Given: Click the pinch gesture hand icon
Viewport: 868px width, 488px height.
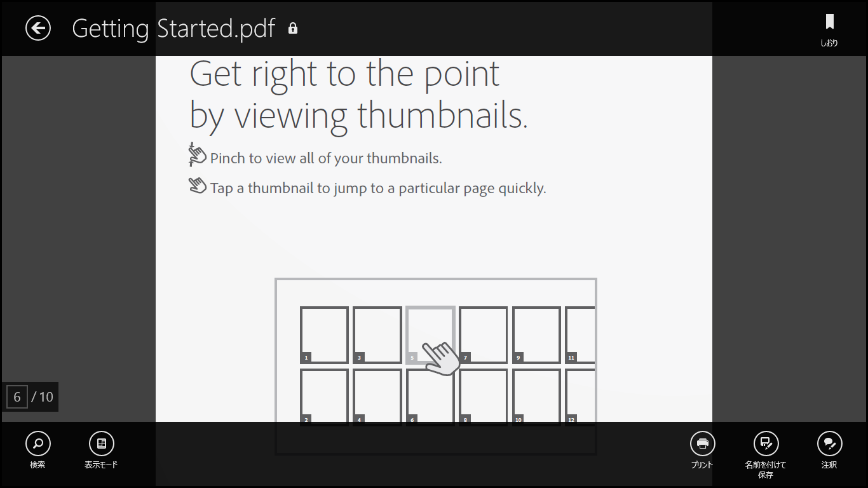Looking at the screenshot, I should pos(198,154).
